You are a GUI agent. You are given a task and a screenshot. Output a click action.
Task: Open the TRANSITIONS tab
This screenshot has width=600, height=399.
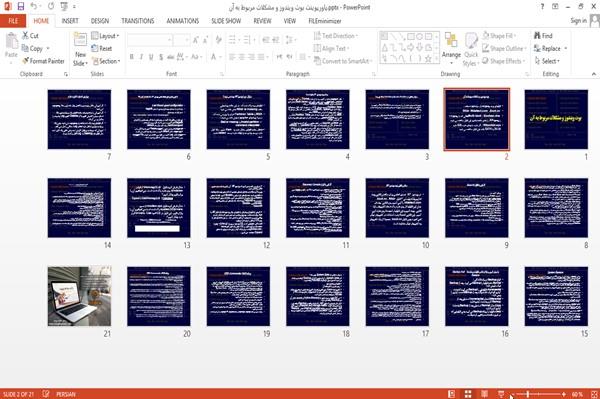[138, 21]
